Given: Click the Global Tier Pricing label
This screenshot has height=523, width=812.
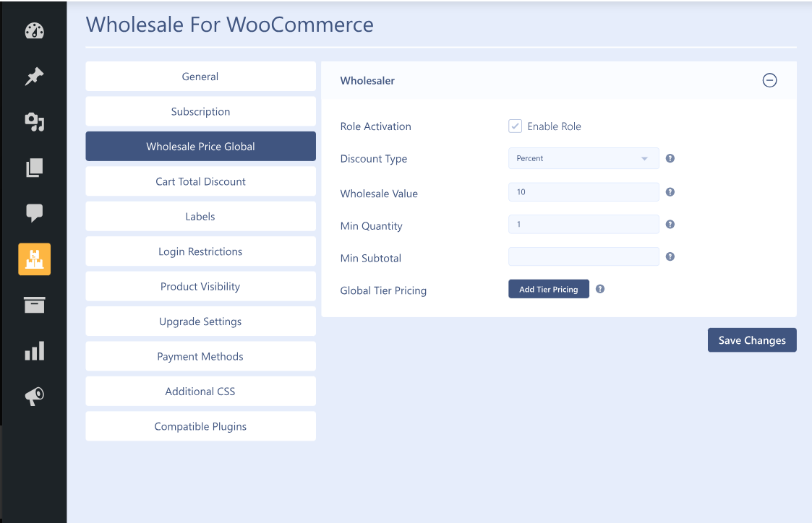Looking at the screenshot, I should coord(383,290).
